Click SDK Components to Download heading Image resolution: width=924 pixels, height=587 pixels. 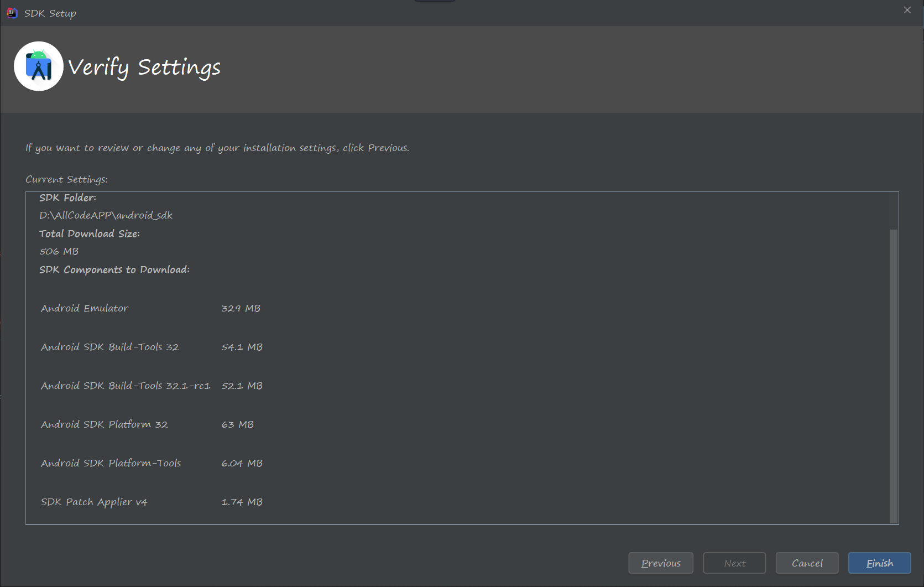pos(114,269)
